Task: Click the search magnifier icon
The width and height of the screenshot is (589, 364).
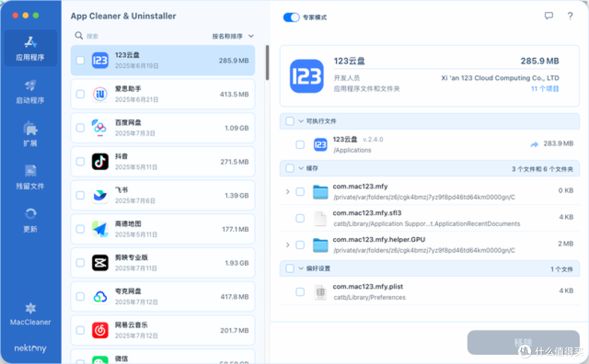Action: click(79, 35)
